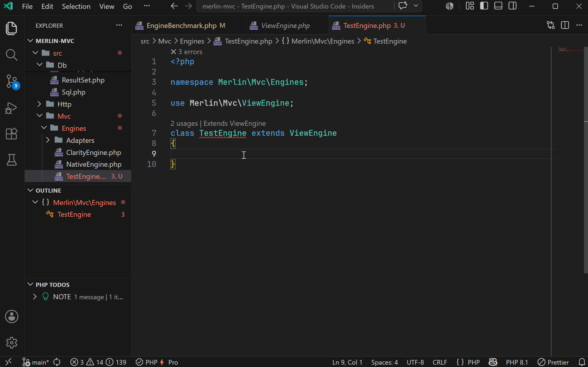Click errors and warnings count in status bar
Viewport: 588px width, 367px height.
98,362
